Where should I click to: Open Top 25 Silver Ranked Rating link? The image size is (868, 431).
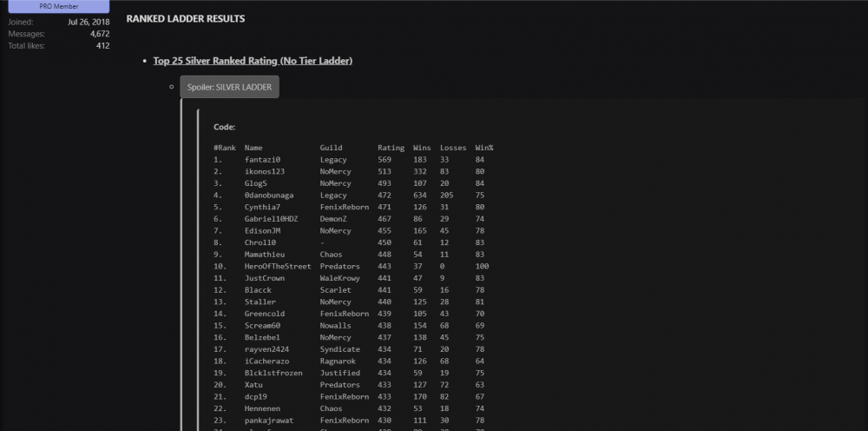click(x=253, y=61)
